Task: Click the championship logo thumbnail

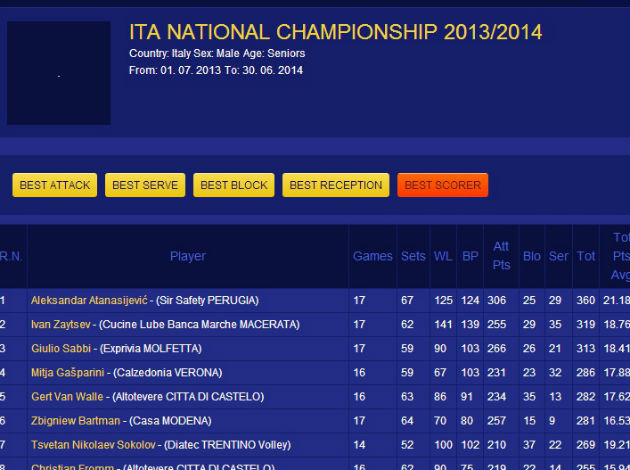Action: tap(59, 74)
